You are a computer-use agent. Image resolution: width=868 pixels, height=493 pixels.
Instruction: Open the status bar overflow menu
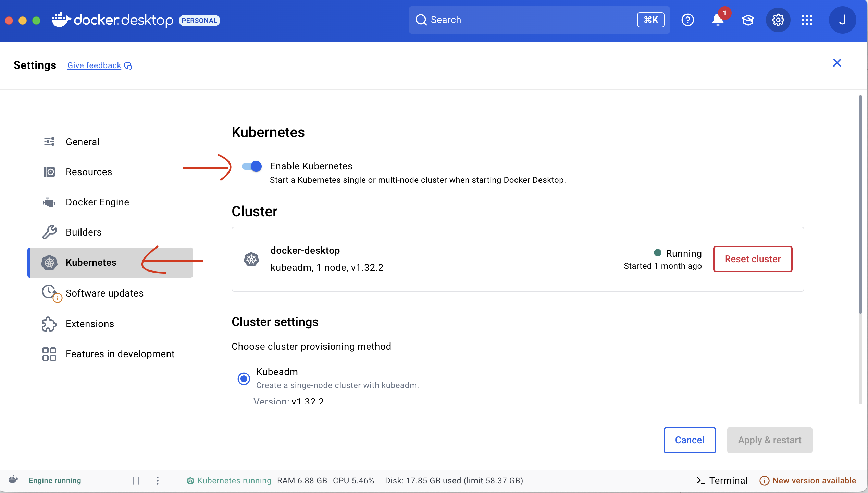157,480
